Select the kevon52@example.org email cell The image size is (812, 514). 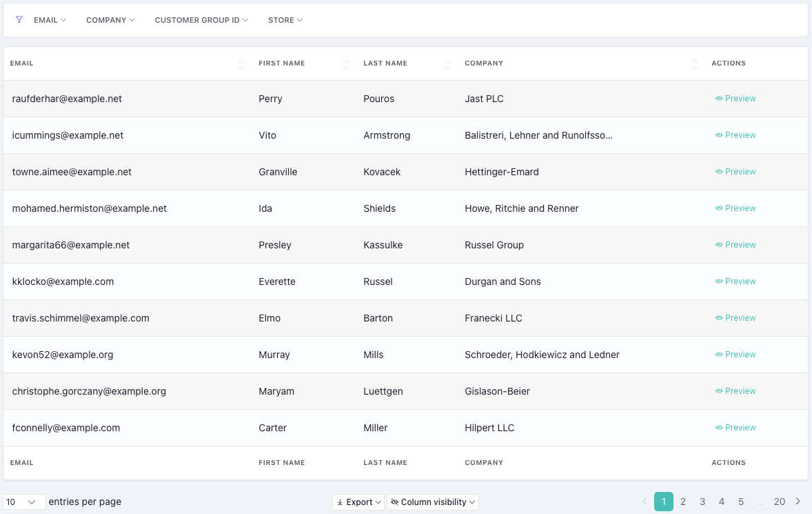[63, 355]
